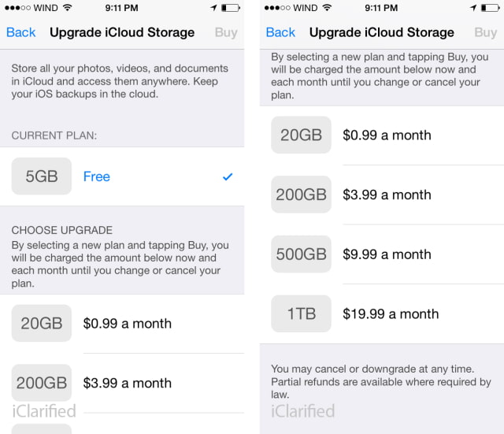Click the 9:11 PM clock in the left screen
The image size is (504, 434).
[122, 8]
